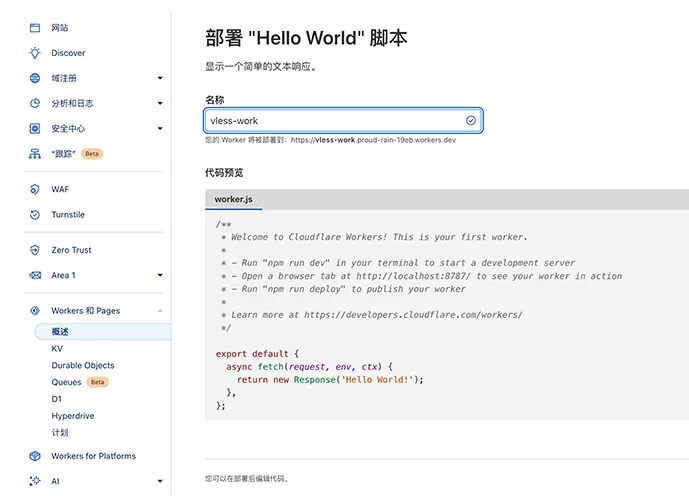This screenshot has width=689, height=496.
Task: Click the 'npm run dev' comment line
Action: tap(398, 263)
